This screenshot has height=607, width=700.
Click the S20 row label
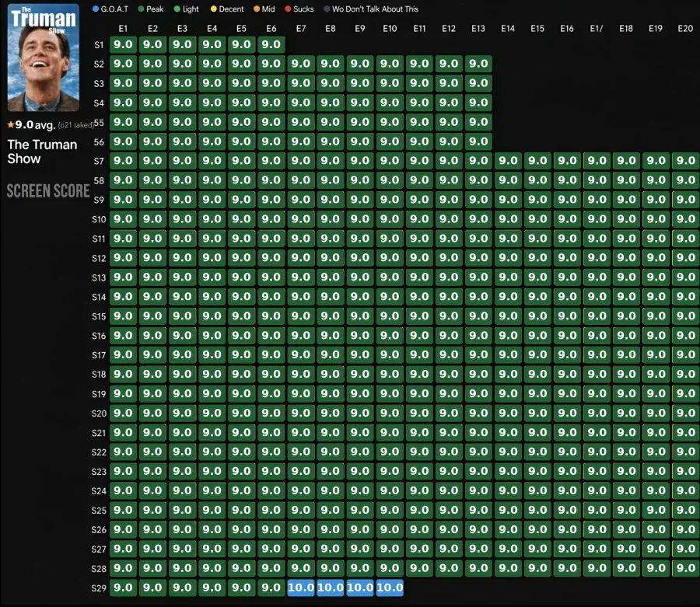(x=99, y=413)
